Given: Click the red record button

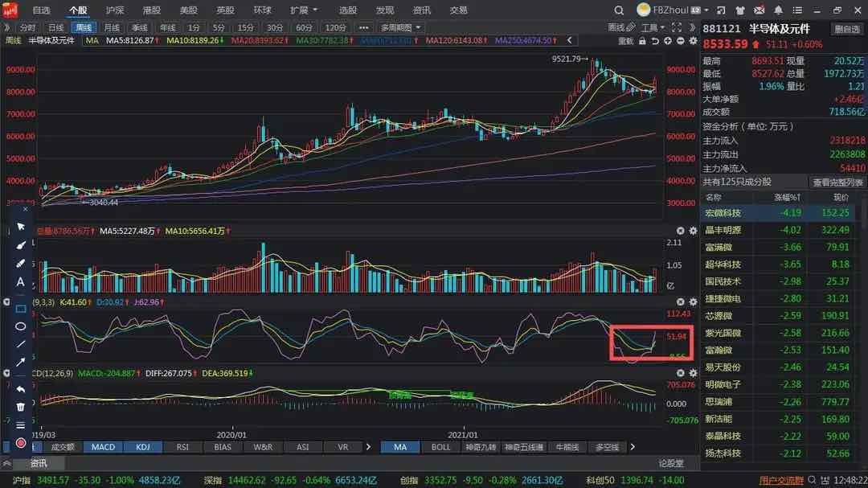Looking at the screenshot, I should (20, 443).
